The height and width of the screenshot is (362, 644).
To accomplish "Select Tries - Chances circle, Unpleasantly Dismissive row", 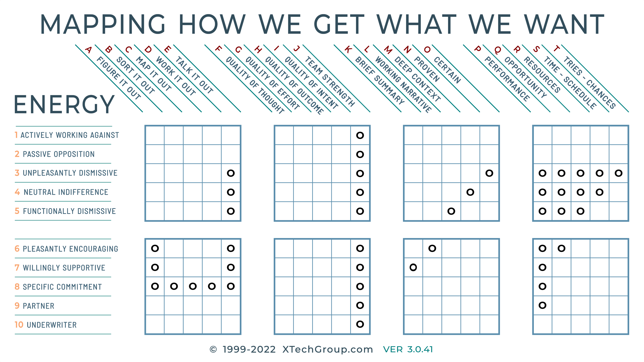I will pos(619,173).
